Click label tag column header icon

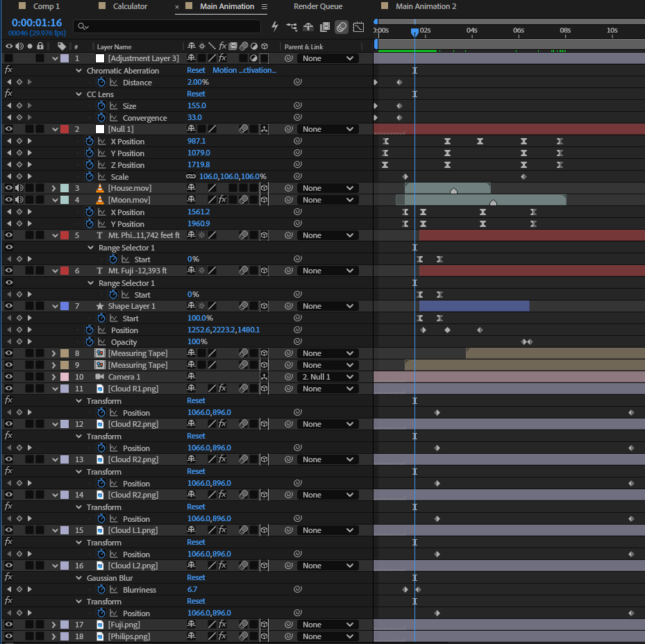click(62, 46)
